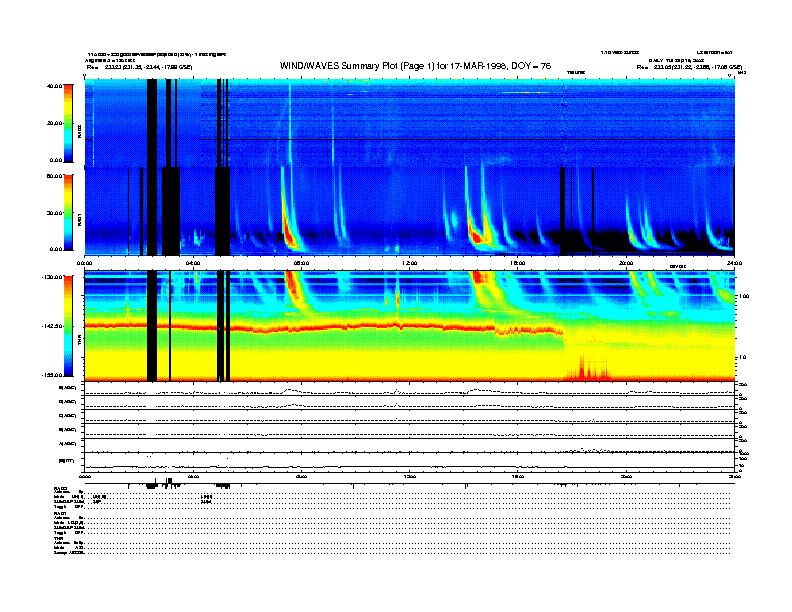Click 20:00 on time axis below RAD1
792x612 pixels.
click(x=626, y=263)
